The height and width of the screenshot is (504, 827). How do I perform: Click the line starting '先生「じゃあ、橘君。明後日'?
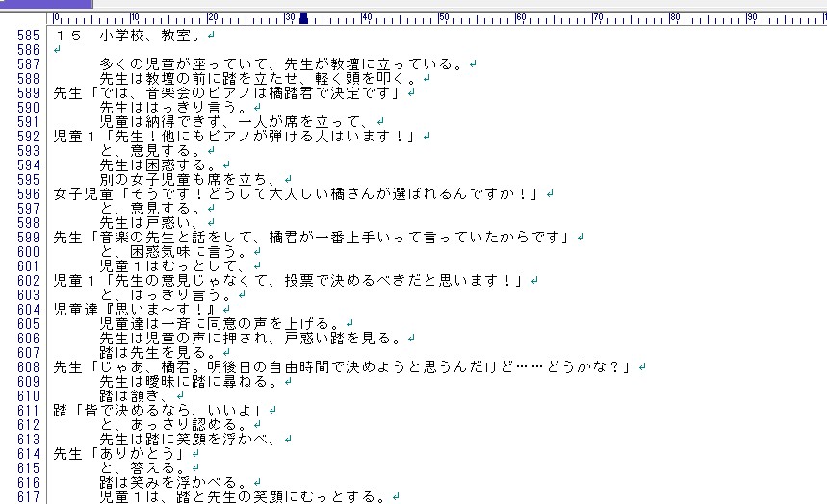pos(343,367)
